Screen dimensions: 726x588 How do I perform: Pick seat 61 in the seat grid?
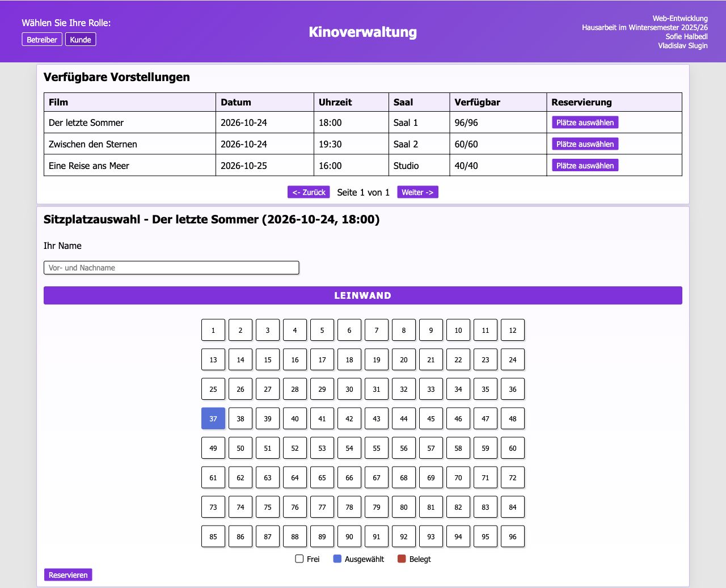(213, 477)
